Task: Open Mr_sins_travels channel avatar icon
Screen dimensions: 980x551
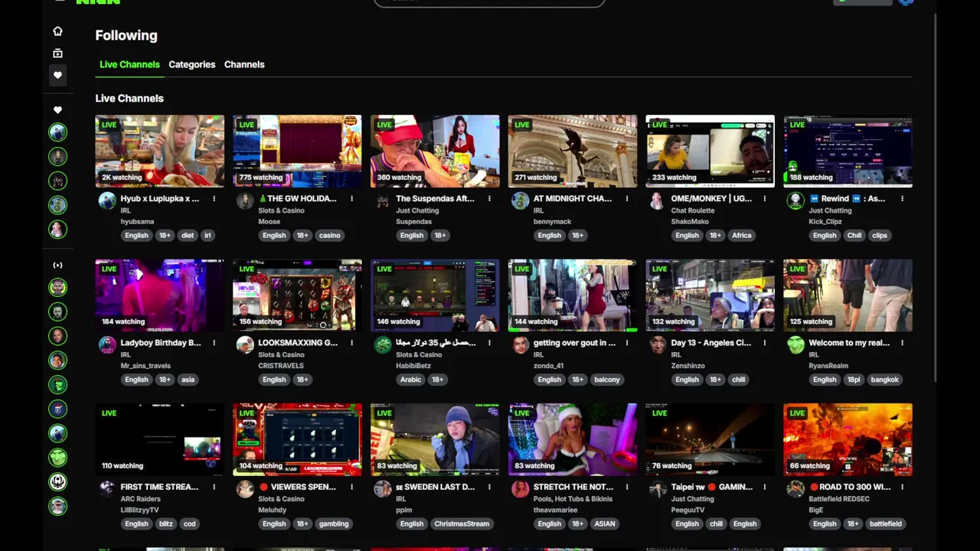Action: point(107,345)
